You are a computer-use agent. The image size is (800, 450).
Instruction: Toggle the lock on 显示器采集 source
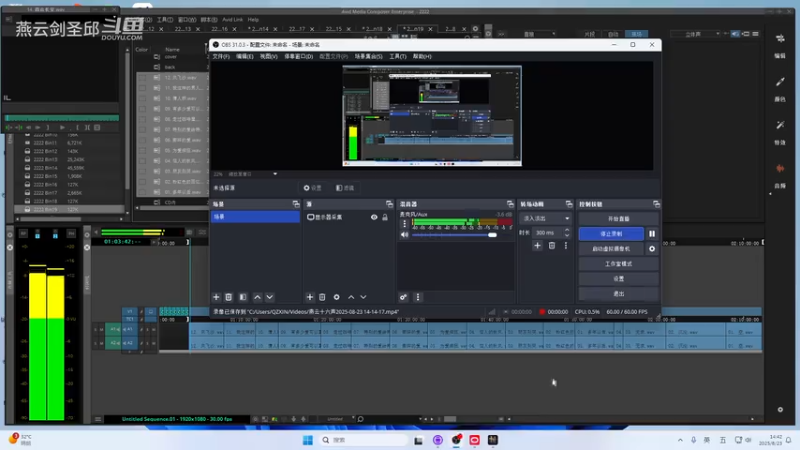pyautogui.click(x=385, y=217)
